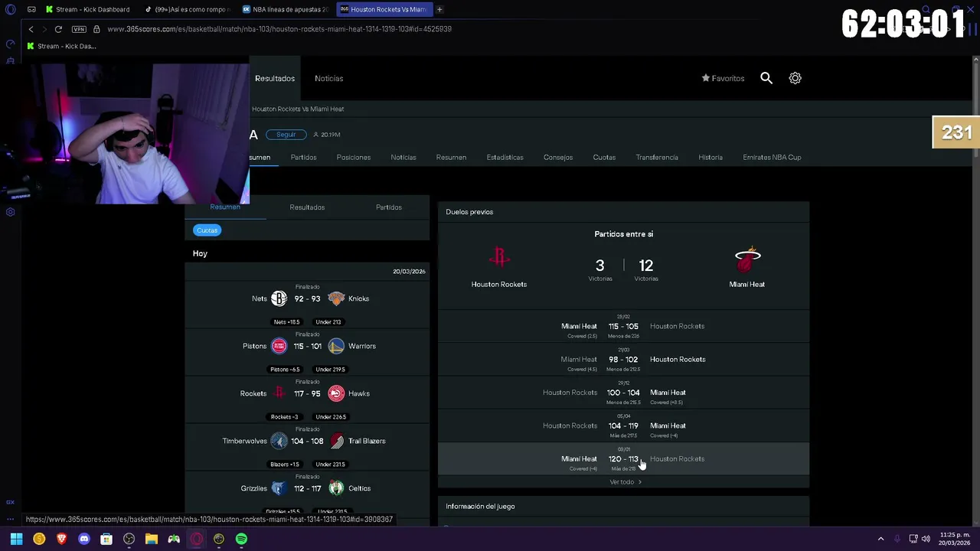The image size is (980, 551).
Task: Click the Warriors team logo
Action: 336,346
